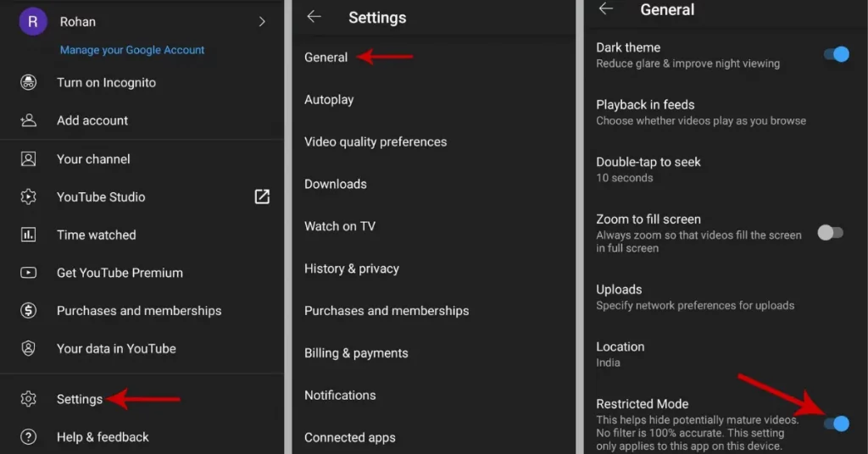The height and width of the screenshot is (454, 868).
Task: Open Your channel entry
Action: tap(93, 158)
